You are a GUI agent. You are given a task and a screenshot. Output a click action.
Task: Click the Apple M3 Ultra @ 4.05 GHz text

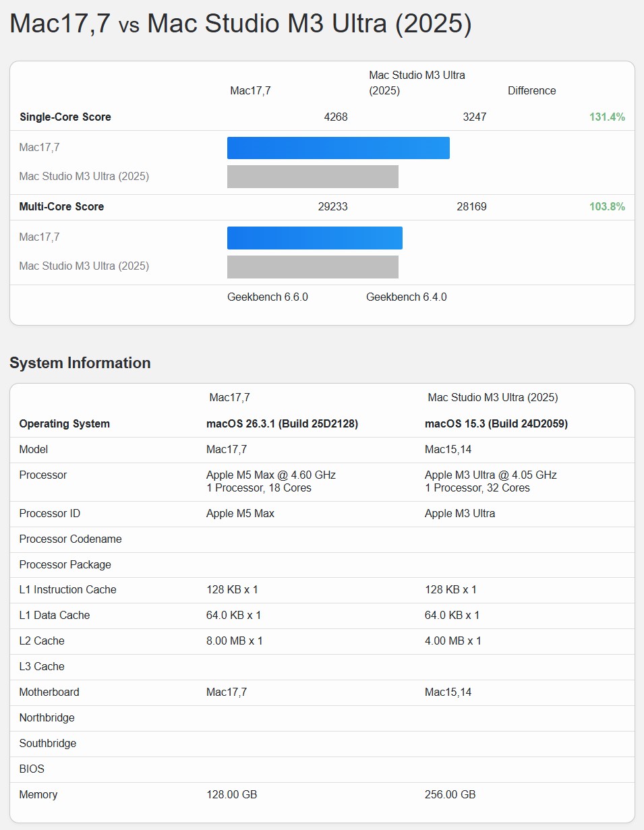click(x=490, y=475)
